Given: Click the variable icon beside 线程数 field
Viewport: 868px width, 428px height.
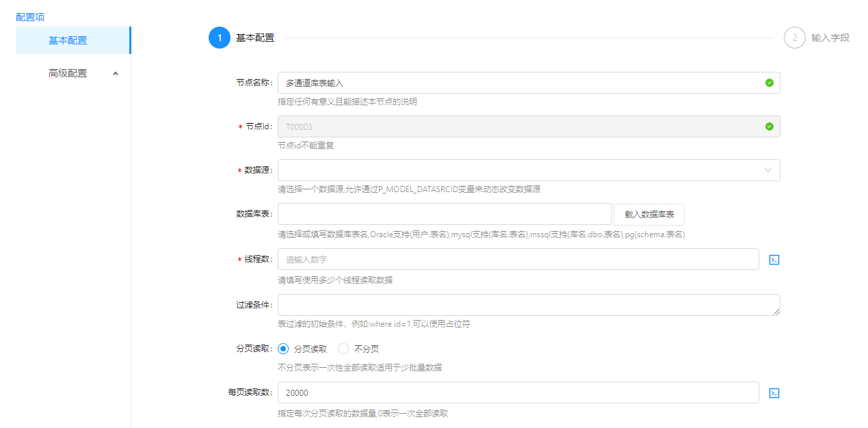Looking at the screenshot, I should (774, 260).
